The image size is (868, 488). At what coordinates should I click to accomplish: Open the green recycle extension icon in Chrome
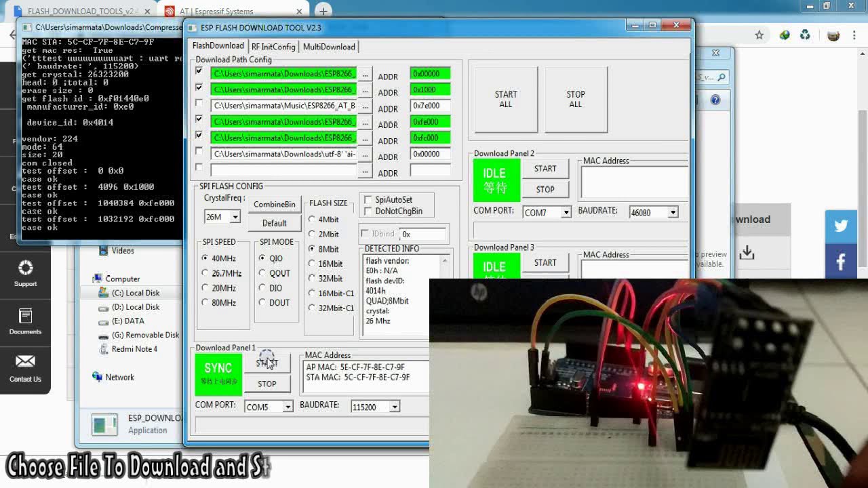pos(805,35)
